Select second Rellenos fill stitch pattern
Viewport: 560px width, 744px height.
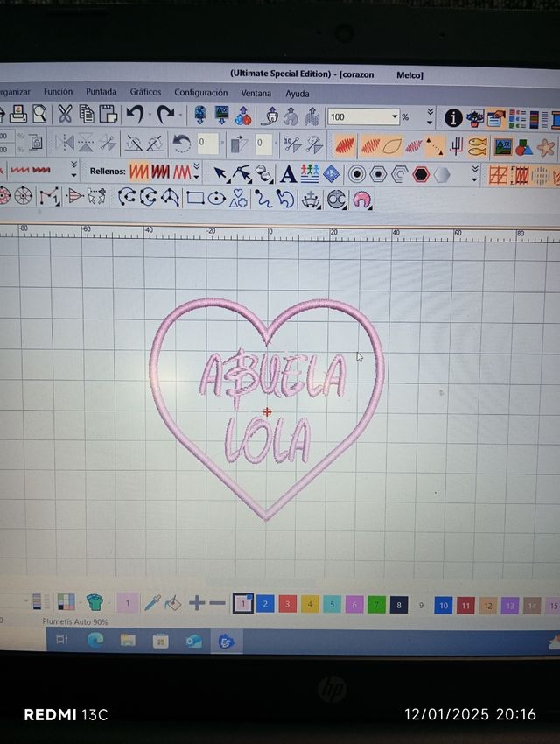tap(160, 172)
